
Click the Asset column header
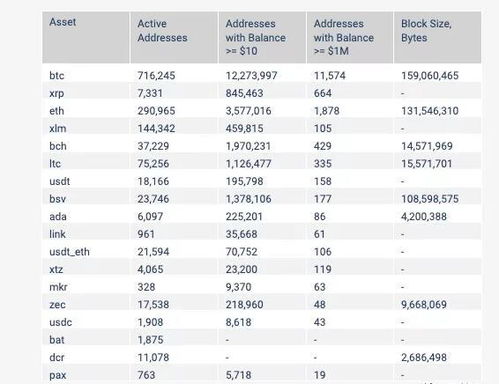point(63,22)
